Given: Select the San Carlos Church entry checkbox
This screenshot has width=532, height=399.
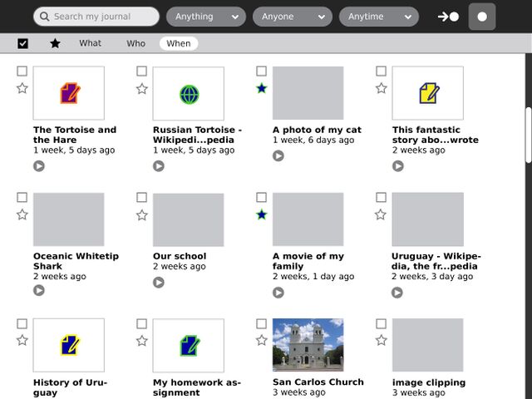Looking at the screenshot, I should [262, 323].
